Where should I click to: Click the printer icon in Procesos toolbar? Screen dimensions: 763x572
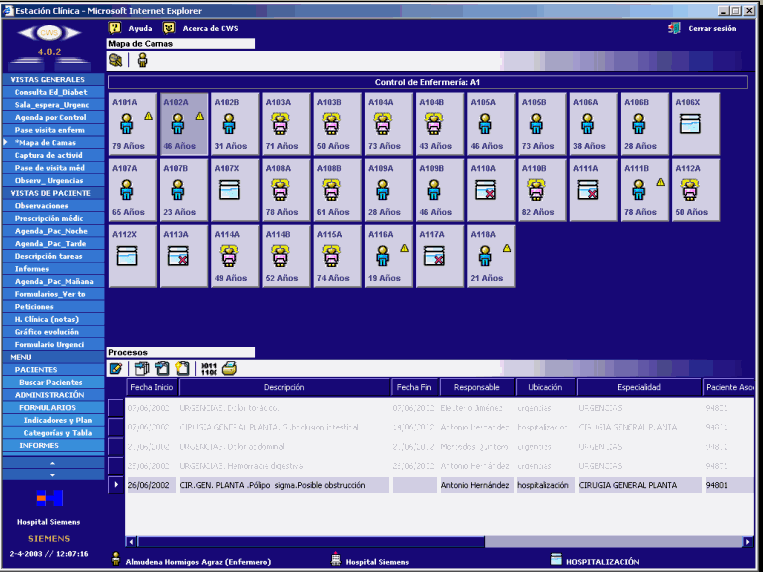229,369
